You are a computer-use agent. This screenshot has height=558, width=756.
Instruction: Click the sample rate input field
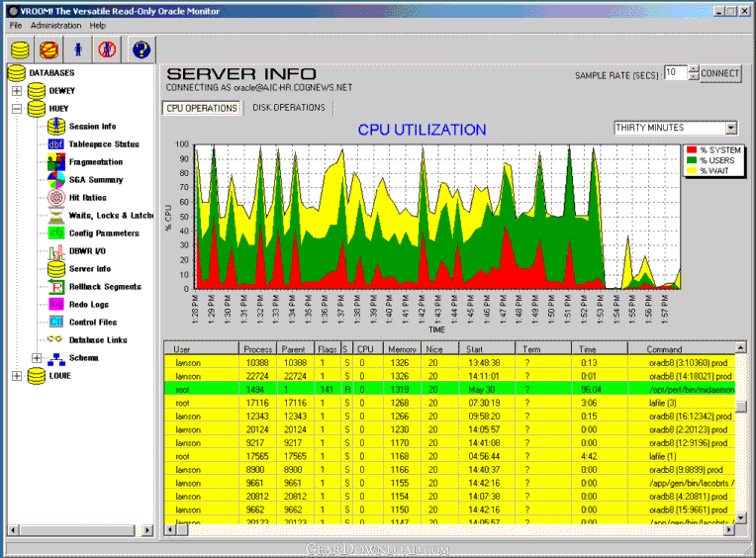tap(676, 73)
